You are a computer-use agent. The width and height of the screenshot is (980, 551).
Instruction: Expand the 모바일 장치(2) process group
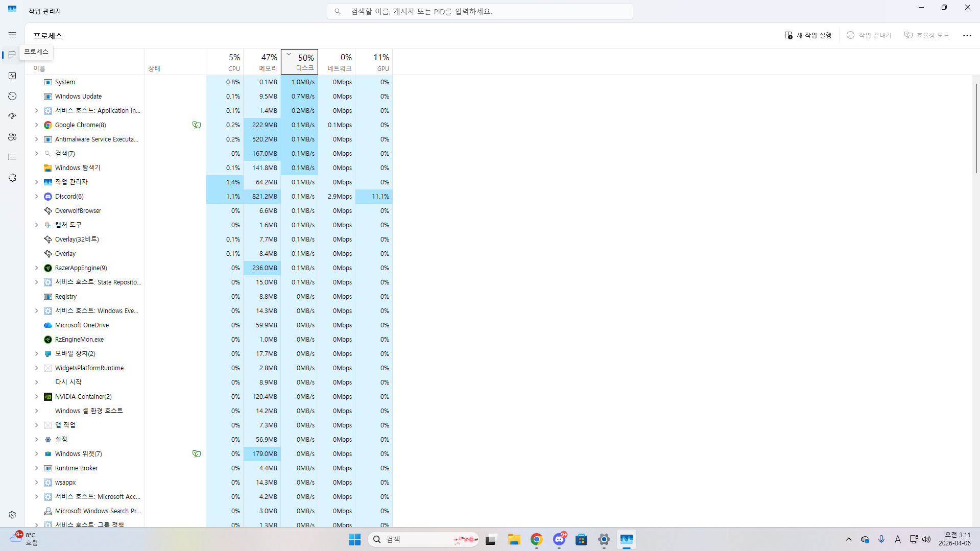36,354
